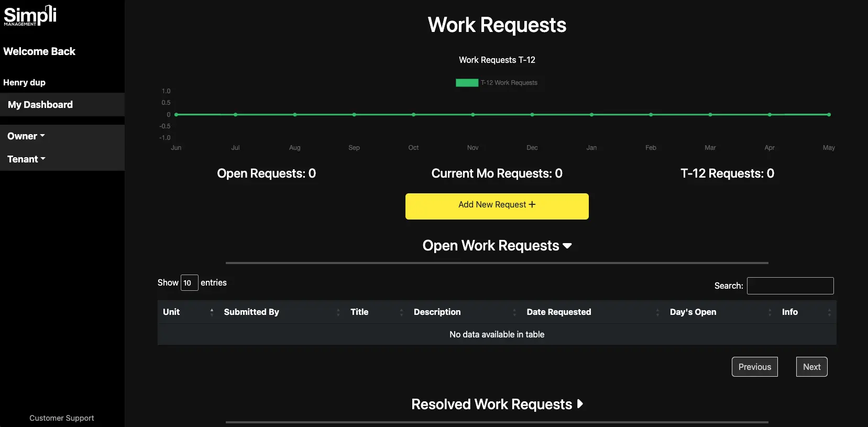Expand the Tenant dropdown menu

(26, 159)
